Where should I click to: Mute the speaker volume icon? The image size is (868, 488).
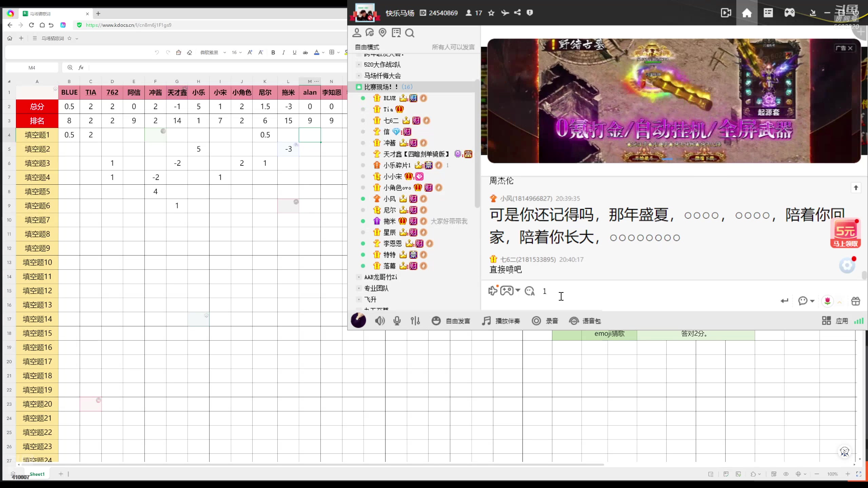(380, 321)
